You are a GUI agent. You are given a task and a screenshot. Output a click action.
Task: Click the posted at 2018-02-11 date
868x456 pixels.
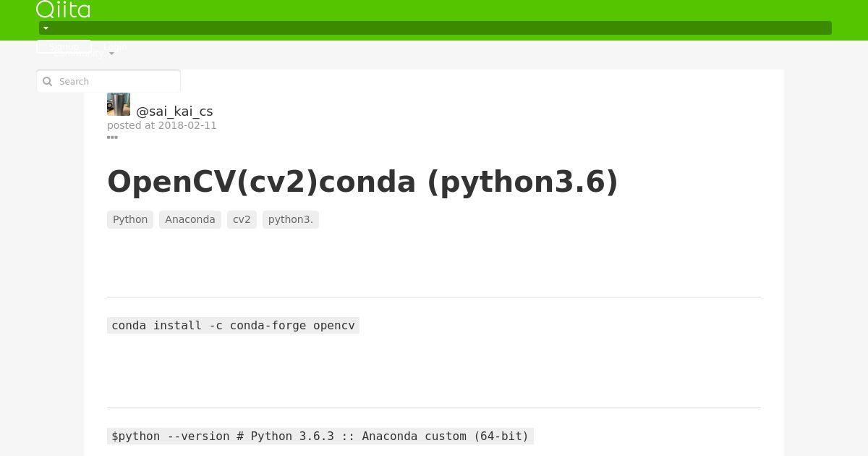pos(162,125)
